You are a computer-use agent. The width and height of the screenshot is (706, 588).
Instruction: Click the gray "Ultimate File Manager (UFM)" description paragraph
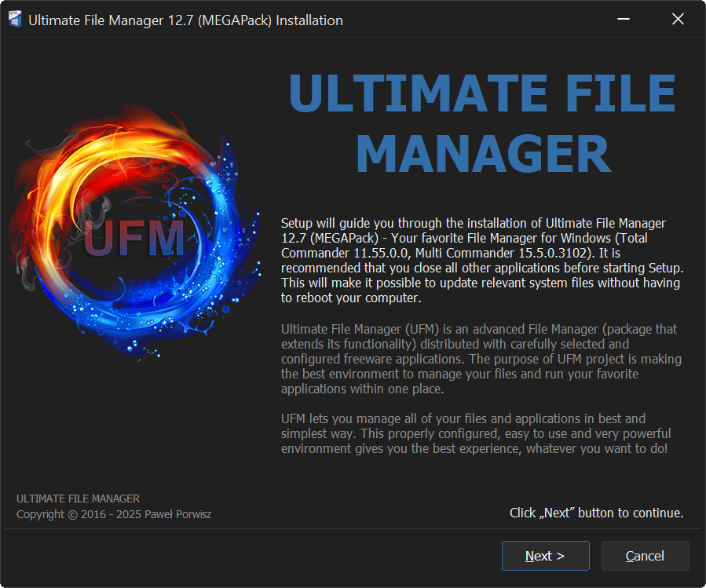point(481,359)
